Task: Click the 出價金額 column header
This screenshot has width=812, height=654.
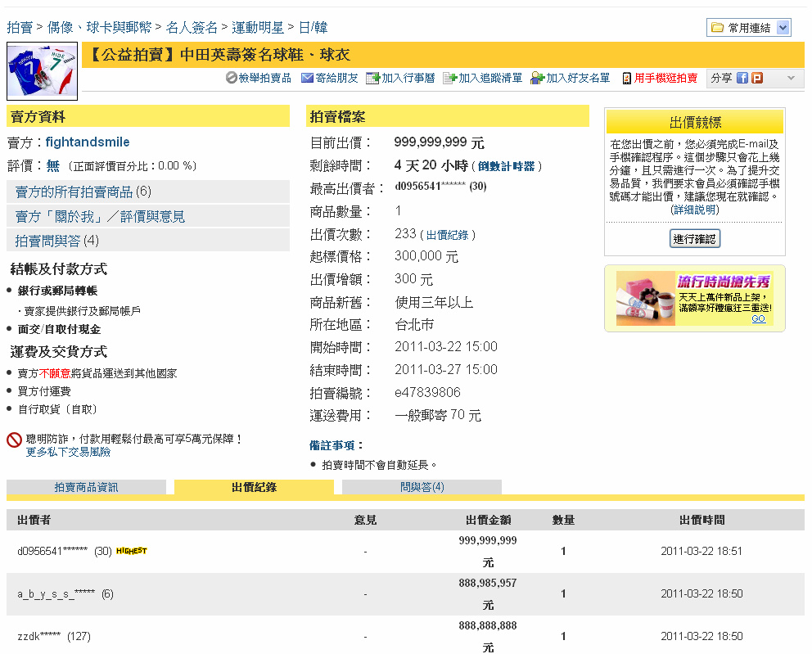Action: click(489, 520)
